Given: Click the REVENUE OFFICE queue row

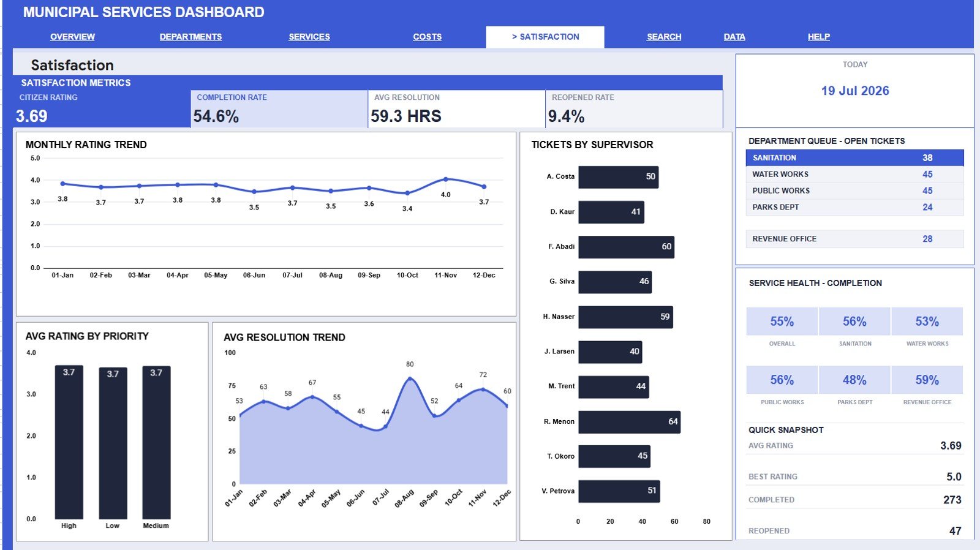Looking at the screenshot, I should (854, 239).
